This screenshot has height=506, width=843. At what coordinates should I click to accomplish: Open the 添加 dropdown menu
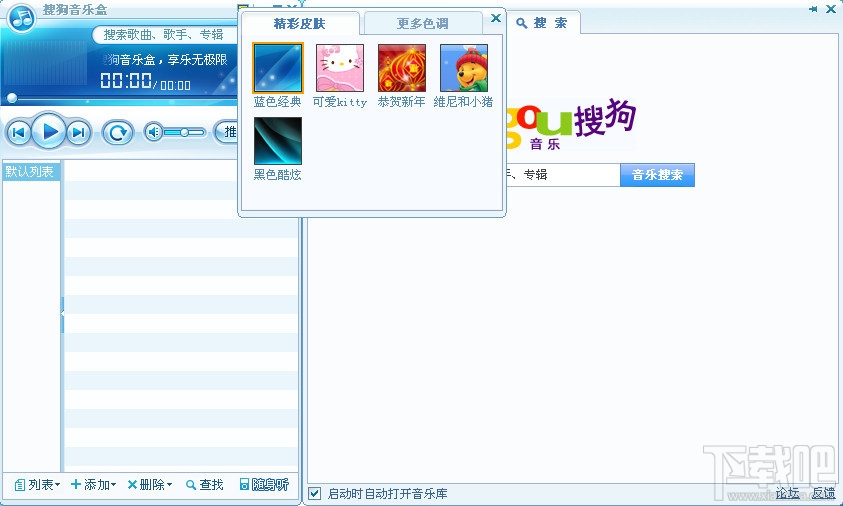tap(94, 485)
